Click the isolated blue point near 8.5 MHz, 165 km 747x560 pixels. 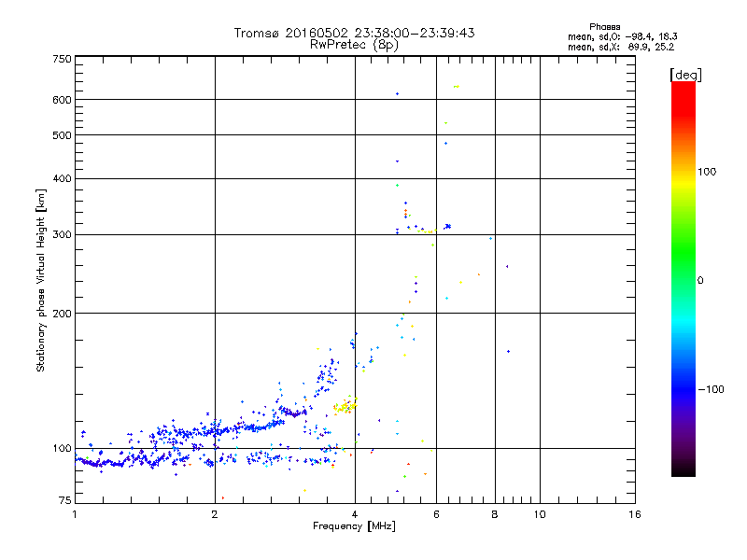(509, 352)
